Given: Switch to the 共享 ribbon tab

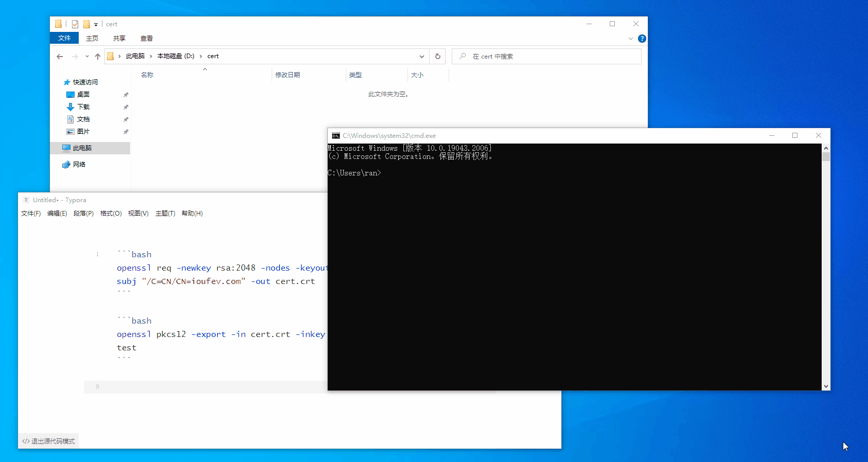Looking at the screenshot, I should point(119,38).
